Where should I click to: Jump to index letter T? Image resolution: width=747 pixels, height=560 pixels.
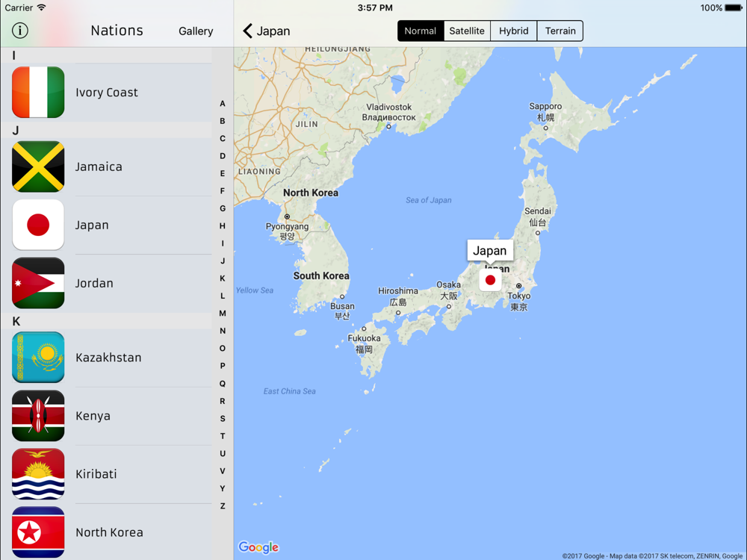coord(223,436)
